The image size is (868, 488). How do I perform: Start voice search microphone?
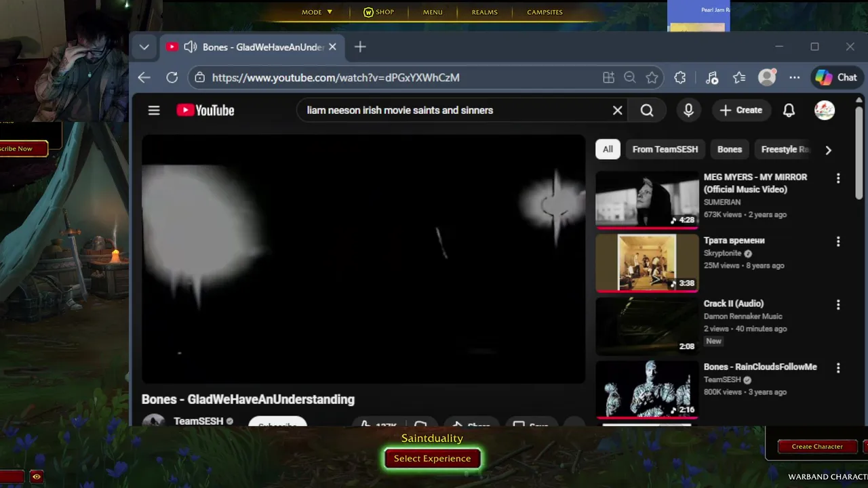688,110
